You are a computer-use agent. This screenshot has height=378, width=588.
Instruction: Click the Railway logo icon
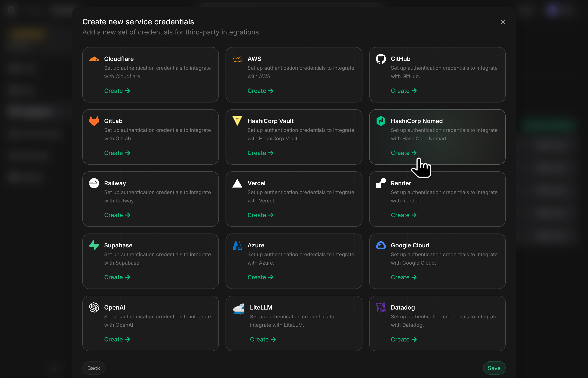[94, 183]
